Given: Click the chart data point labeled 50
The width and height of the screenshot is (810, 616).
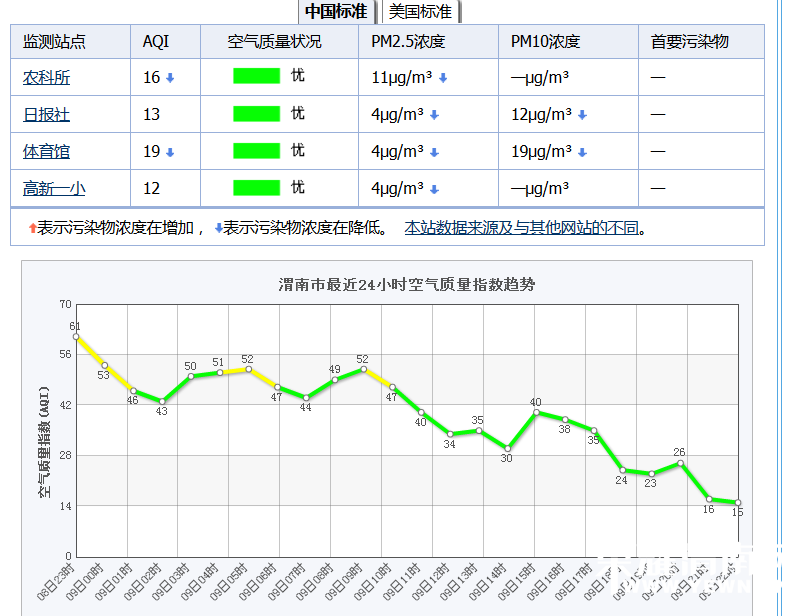Looking at the screenshot, I should pyautogui.click(x=191, y=376).
